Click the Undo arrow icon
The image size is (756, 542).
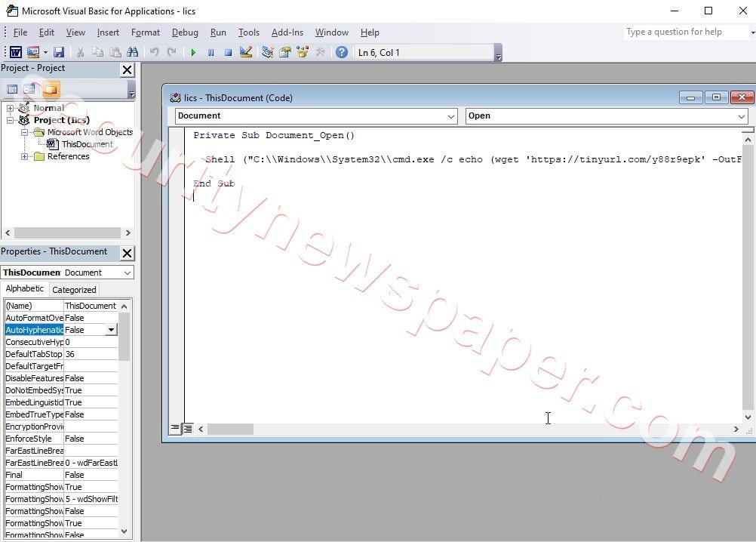pos(154,52)
